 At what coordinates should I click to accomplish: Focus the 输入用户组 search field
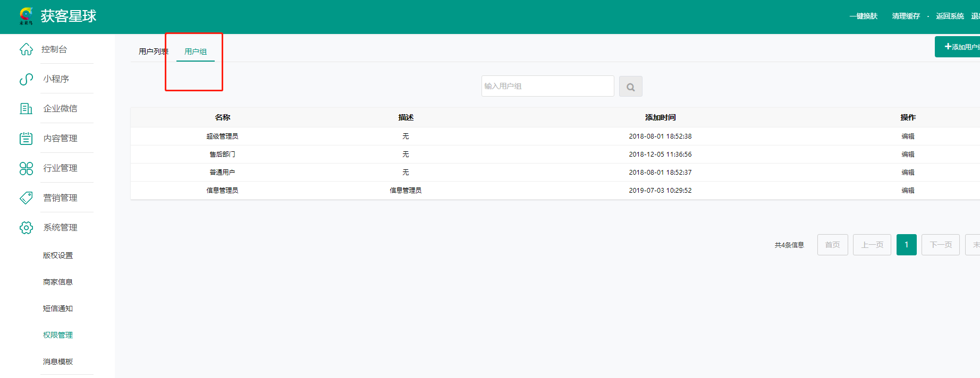pyautogui.click(x=547, y=86)
